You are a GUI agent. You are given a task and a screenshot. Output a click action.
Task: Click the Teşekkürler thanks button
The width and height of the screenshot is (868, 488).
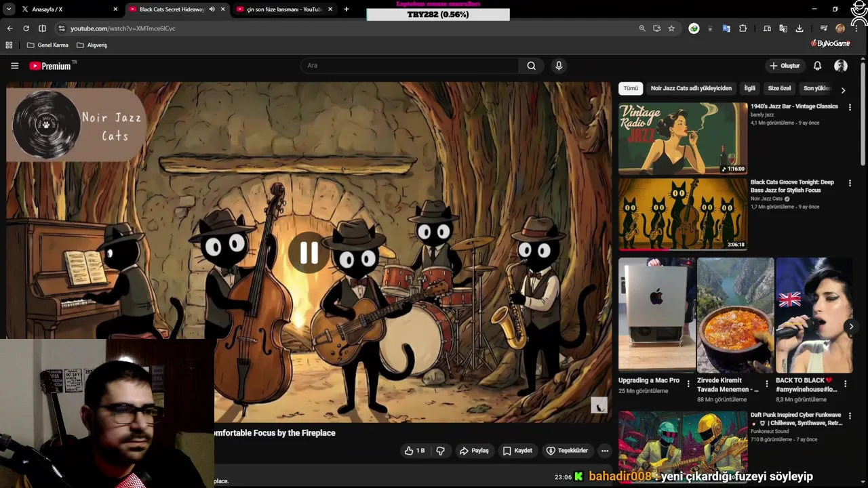(x=568, y=451)
